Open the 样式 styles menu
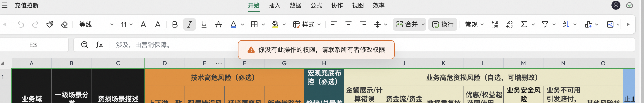 click(x=307, y=24)
